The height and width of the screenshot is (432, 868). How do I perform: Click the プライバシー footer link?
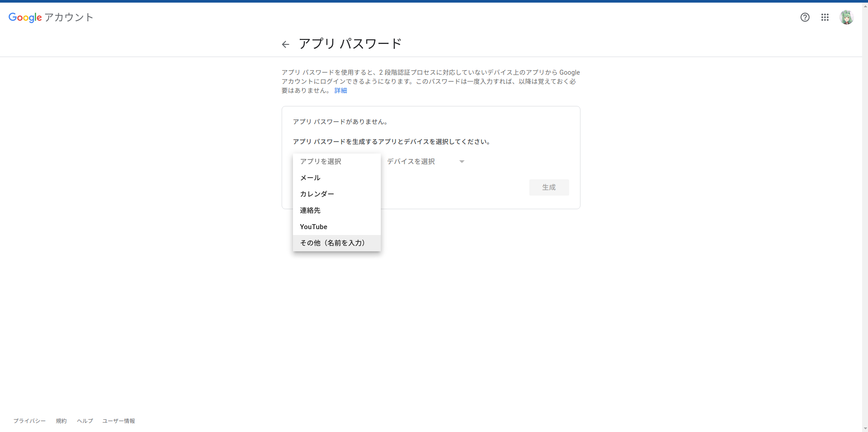pos(29,421)
